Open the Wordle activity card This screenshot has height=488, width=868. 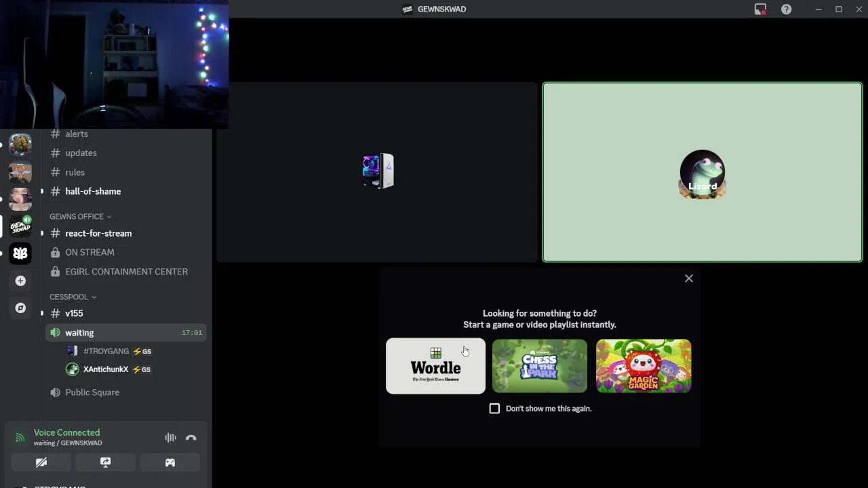[435, 366]
